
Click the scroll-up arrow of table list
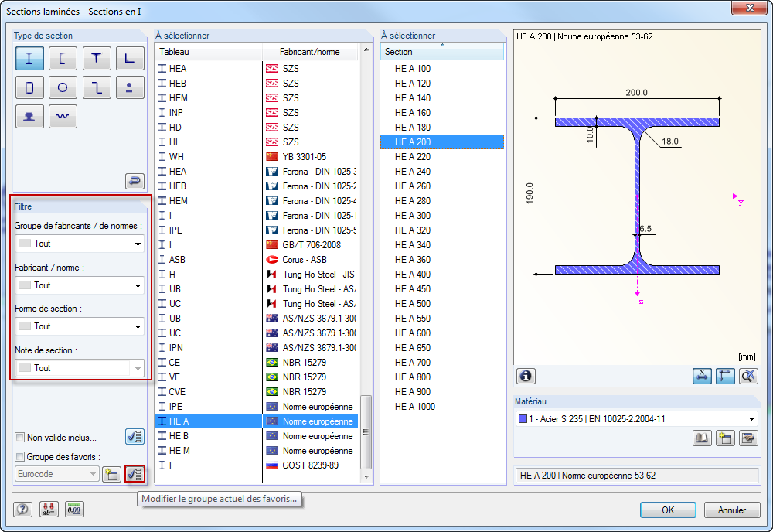(x=366, y=49)
